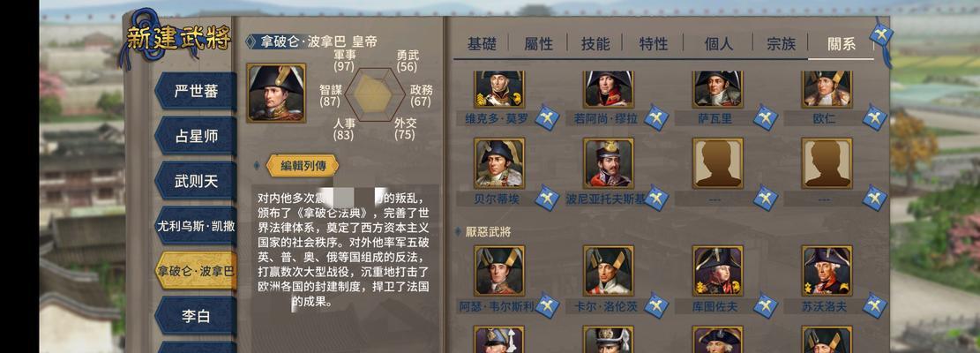Click the bird badge beside 萨瓦里

[x=765, y=117]
